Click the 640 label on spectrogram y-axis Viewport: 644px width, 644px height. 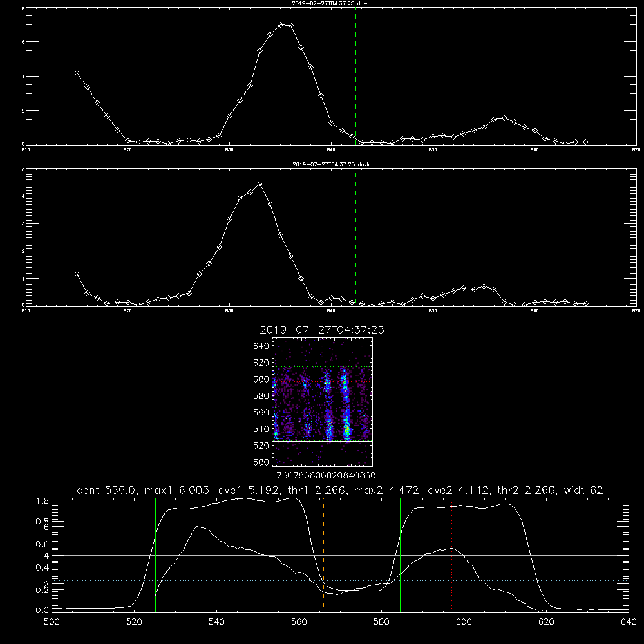pos(261,346)
